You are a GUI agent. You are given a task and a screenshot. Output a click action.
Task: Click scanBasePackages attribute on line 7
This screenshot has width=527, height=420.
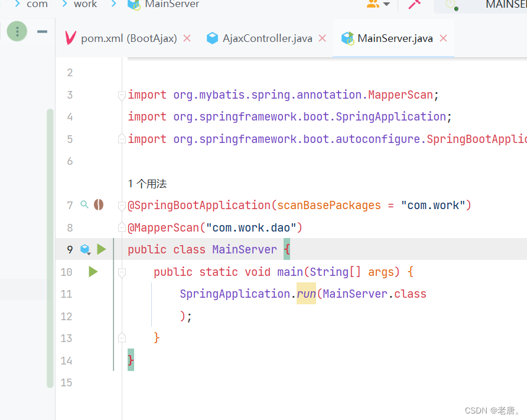328,205
